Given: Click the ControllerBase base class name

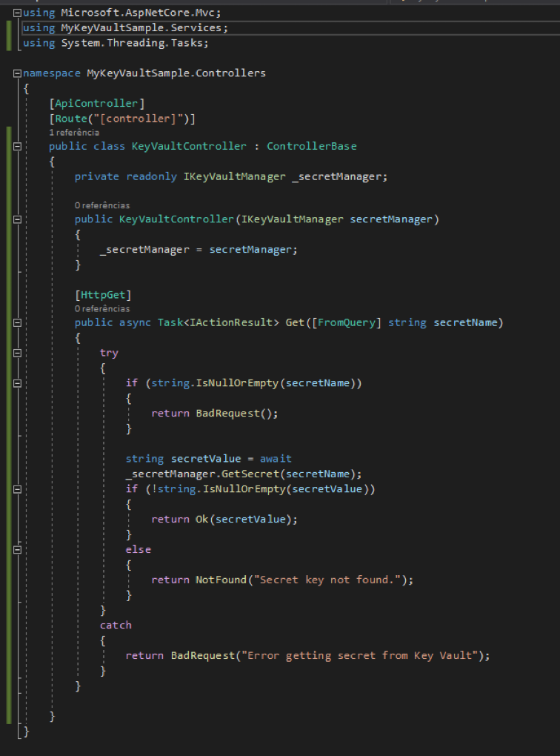Looking at the screenshot, I should [x=312, y=146].
